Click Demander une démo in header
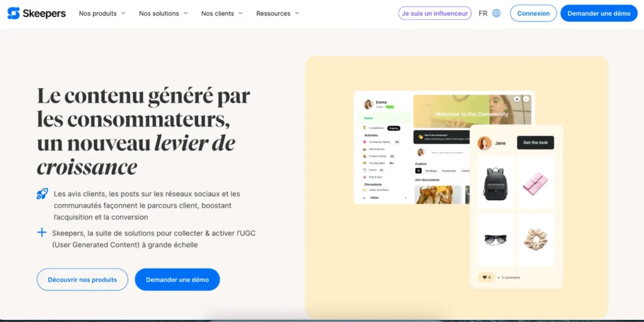 pyautogui.click(x=599, y=13)
